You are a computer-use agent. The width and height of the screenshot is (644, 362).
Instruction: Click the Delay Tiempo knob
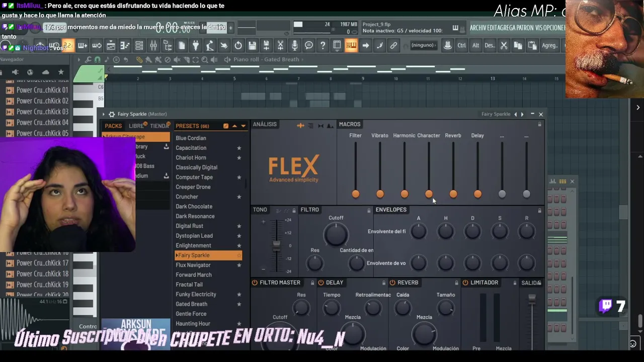(332, 307)
